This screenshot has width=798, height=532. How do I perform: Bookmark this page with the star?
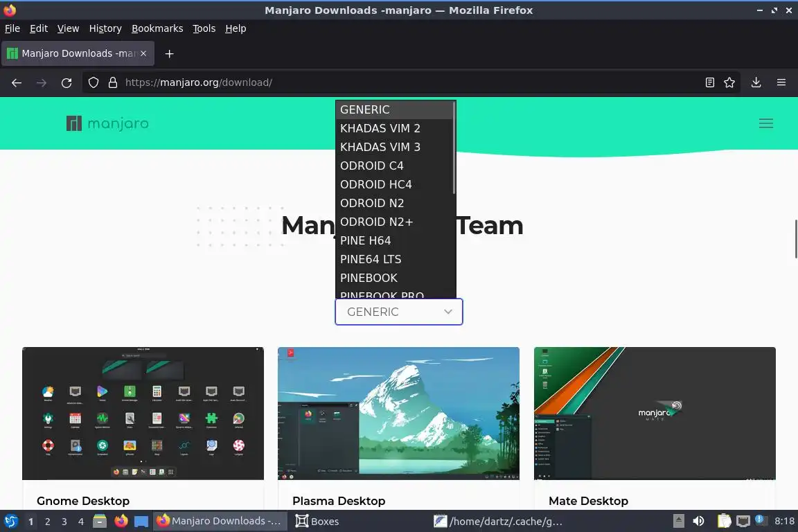pos(729,82)
